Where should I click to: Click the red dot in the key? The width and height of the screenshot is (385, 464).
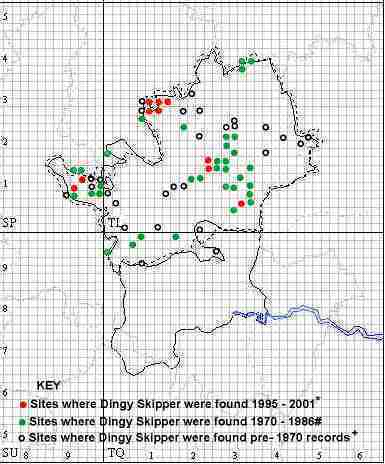pos(23,404)
